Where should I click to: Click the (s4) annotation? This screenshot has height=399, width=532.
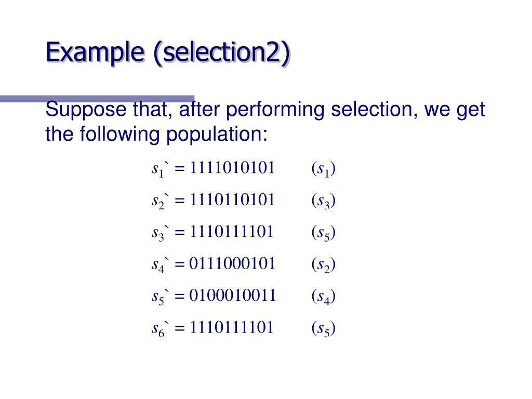pyautogui.click(x=323, y=297)
